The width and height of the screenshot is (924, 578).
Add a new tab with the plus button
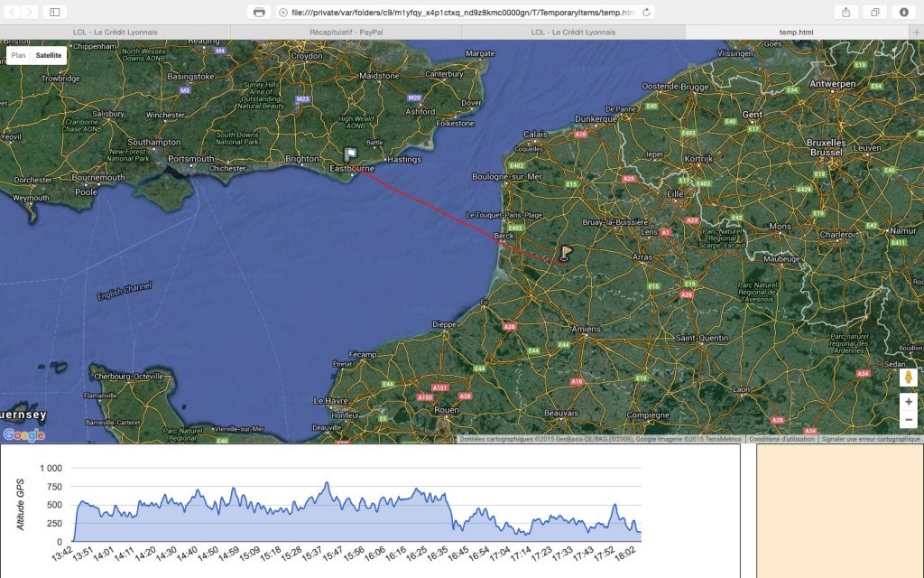(916, 33)
